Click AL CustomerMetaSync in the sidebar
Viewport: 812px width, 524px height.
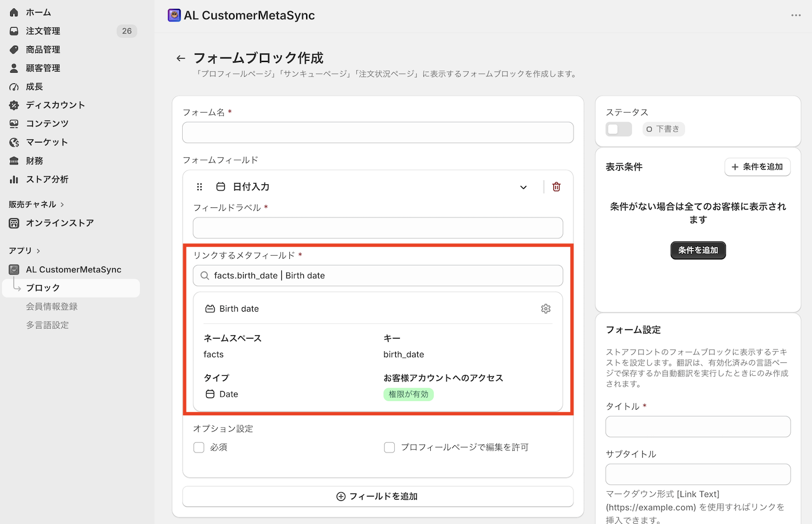click(x=74, y=270)
